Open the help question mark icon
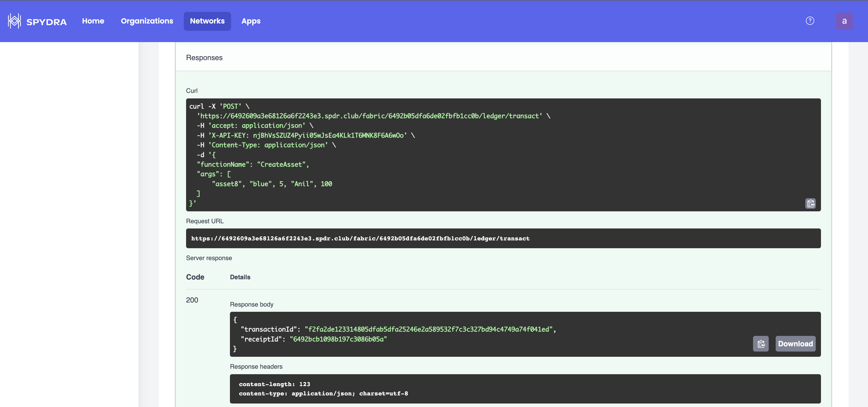The image size is (868, 407). [x=810, y=21]
